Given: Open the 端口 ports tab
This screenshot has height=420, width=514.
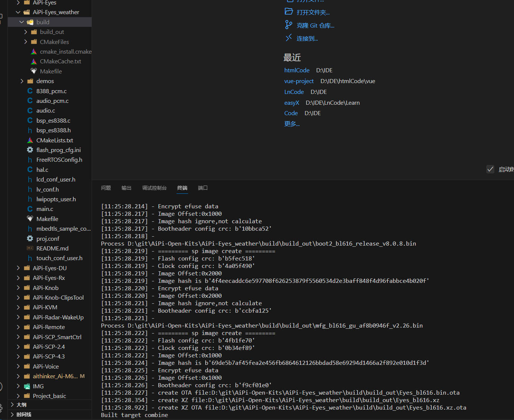Looking at the screenshot, I should coord(203,188).
